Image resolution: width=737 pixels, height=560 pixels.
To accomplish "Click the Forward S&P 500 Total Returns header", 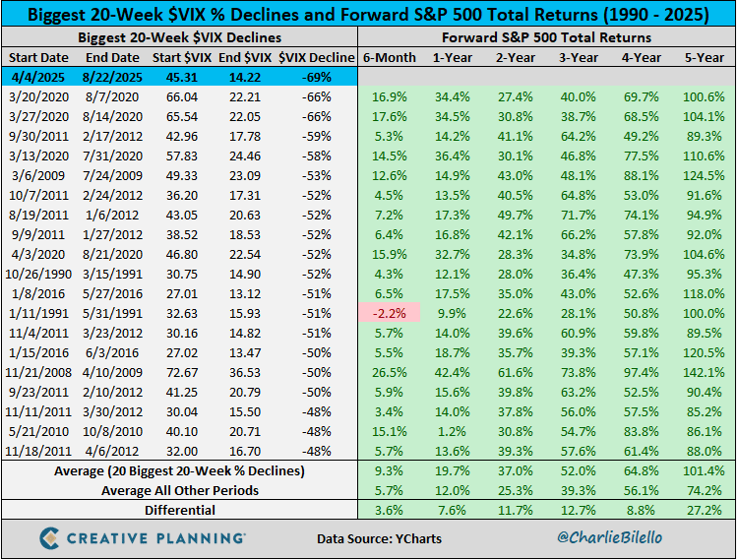I will pyautogui.click(x=547, y=37).
